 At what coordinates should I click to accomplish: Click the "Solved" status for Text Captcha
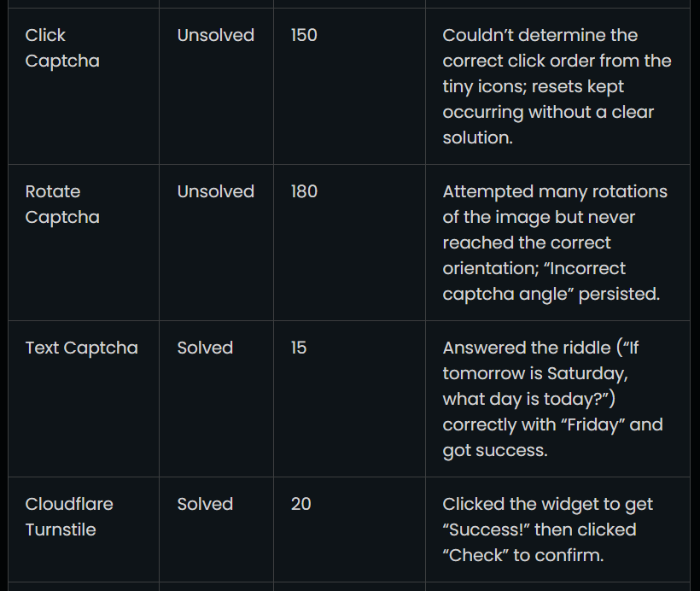click(x=205, y=348)
